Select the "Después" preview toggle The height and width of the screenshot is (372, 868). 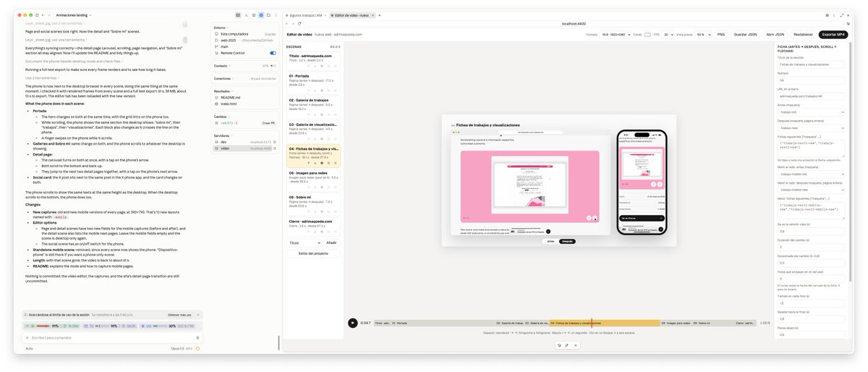click(568, 241)
